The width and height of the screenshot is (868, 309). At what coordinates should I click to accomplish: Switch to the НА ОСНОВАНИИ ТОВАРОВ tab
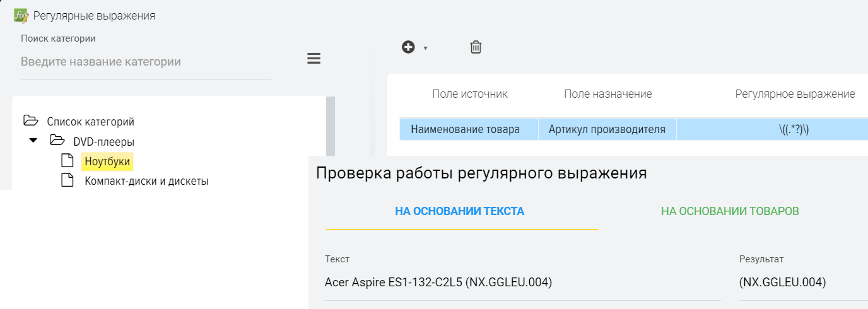click(x=730, y=211)
